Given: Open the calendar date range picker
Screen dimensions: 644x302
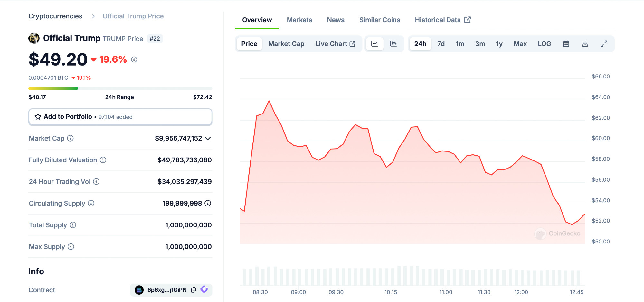Looking at the screenshot, I should pos(566,44).
